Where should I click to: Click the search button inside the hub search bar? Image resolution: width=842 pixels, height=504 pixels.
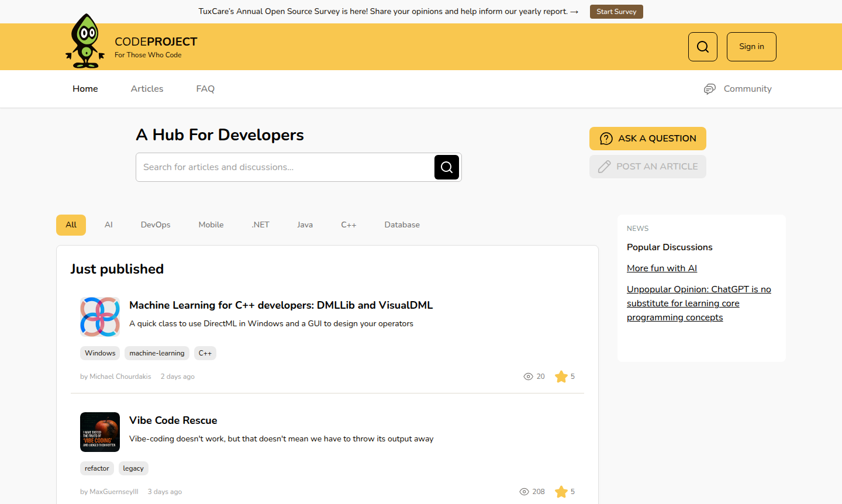[446, 167]
